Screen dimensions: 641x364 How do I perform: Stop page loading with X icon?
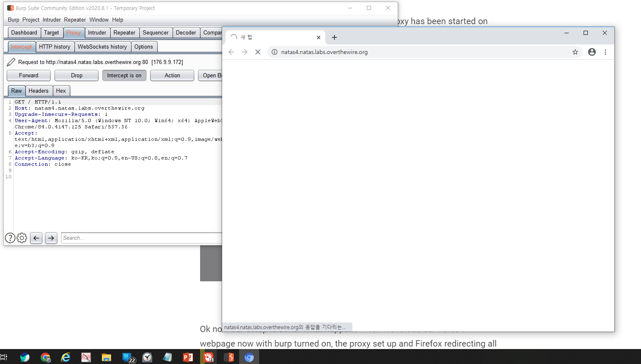(x=258, y=52)
